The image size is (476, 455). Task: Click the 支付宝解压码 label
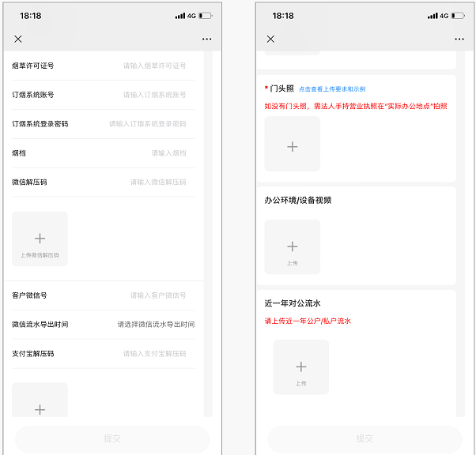coord(32,354)
